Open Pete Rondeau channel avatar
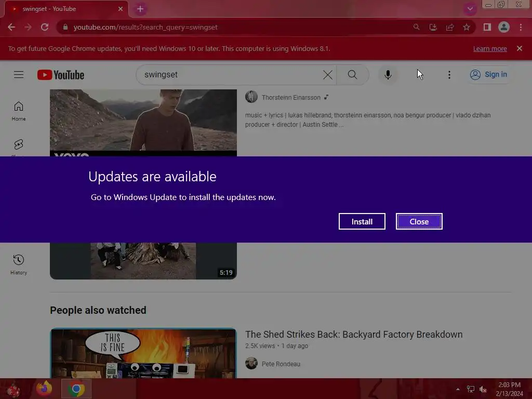Image resolution: width=532 pixels, height=399 pixels. coord(251,363)
